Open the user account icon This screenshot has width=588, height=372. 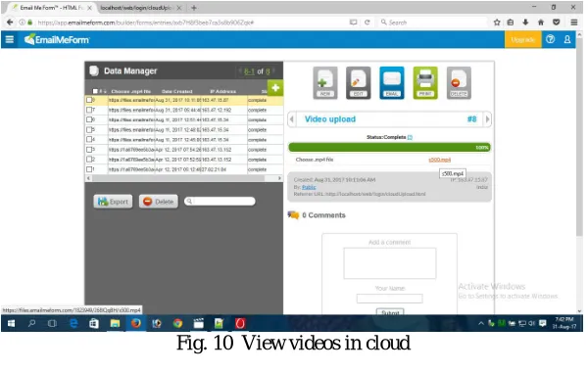point(567,39)
